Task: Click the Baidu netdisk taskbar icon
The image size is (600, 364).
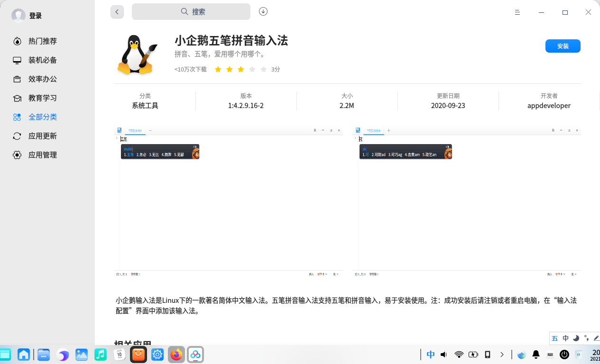Action: 195,354
